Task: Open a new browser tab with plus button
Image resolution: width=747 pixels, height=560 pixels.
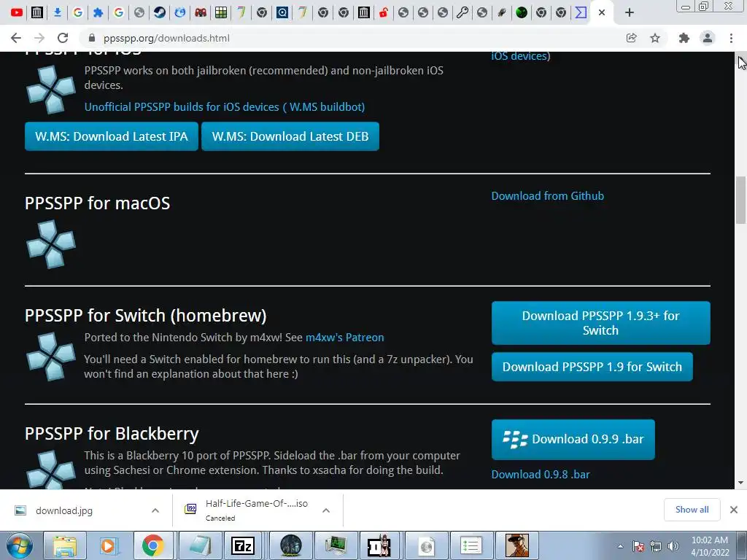Action: [x=630, y=12]
